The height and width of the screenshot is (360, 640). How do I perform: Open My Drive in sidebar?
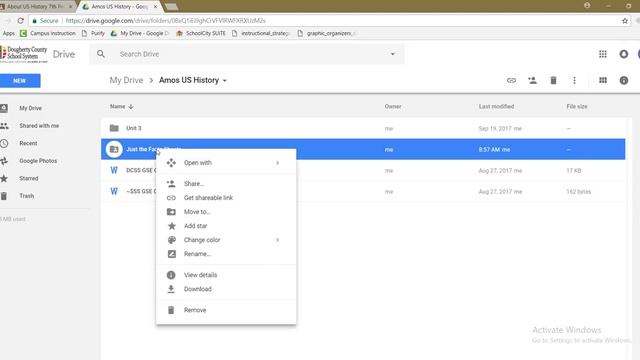click(x=30, y=108)
